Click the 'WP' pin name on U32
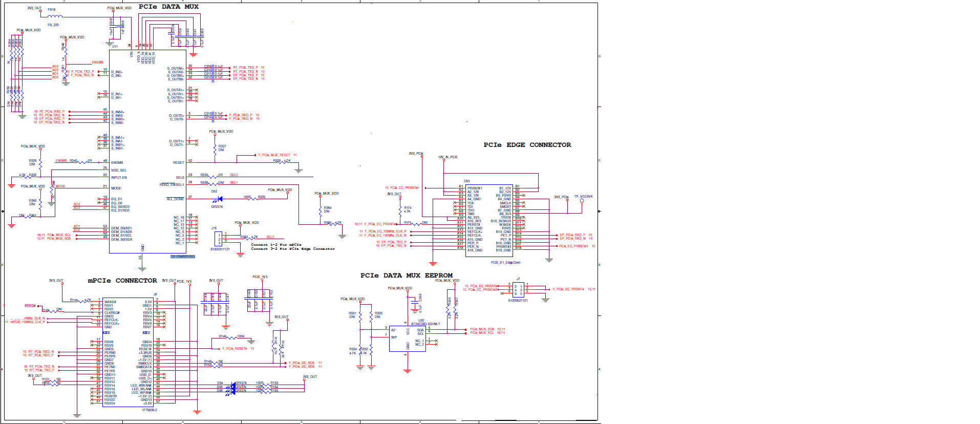The image size is (980, 424). [394, 337]
